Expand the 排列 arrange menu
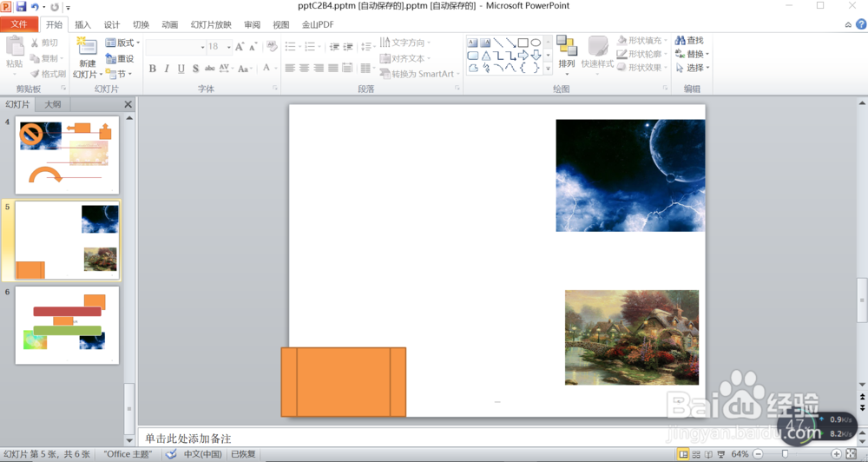This screenshot has width=868, height=462. [x=566, y=55]
